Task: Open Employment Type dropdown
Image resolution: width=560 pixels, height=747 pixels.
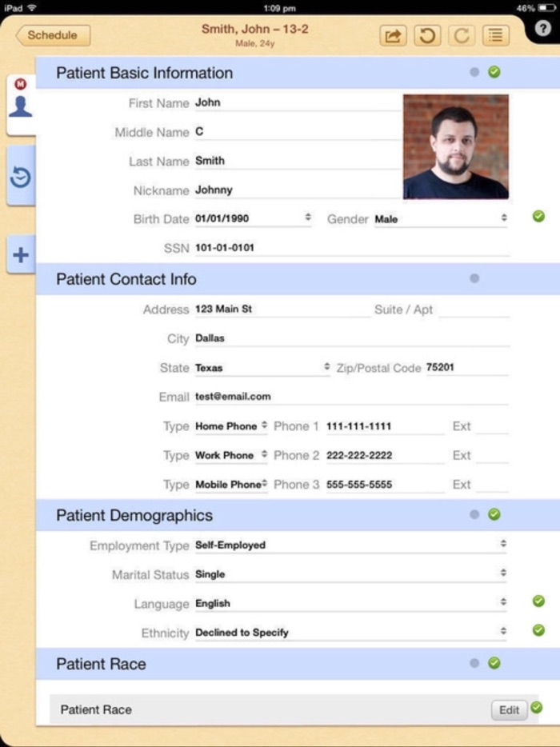Action: [x=350, y=545]
